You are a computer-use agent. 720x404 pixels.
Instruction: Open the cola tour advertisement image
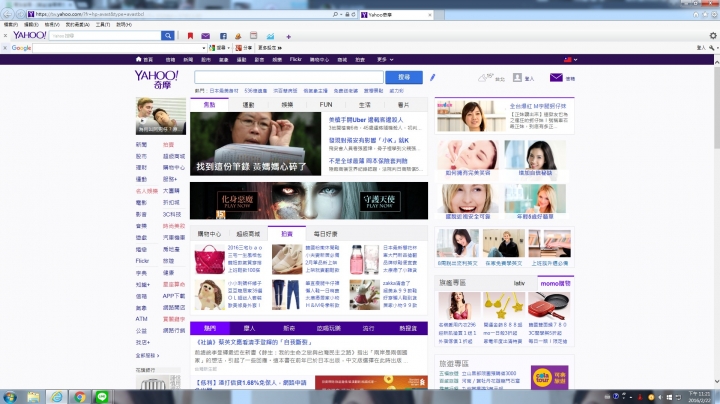(550, 377)
